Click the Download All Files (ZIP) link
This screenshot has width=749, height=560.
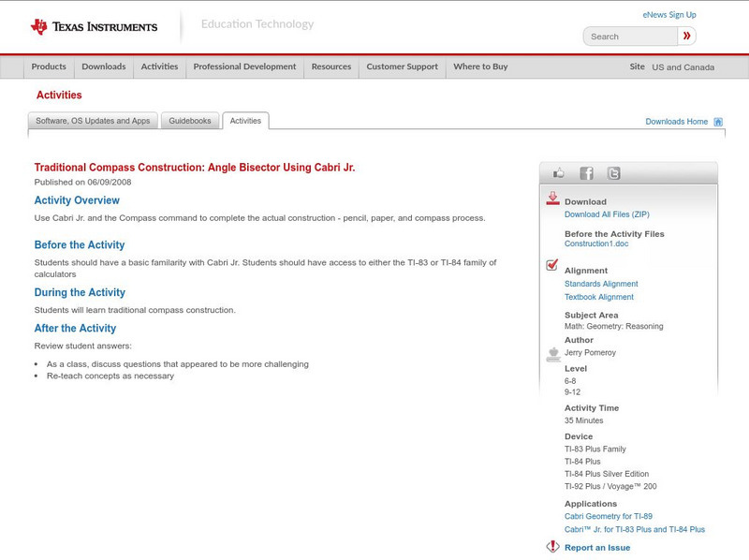pyautogui.click(x=612, y=214)
